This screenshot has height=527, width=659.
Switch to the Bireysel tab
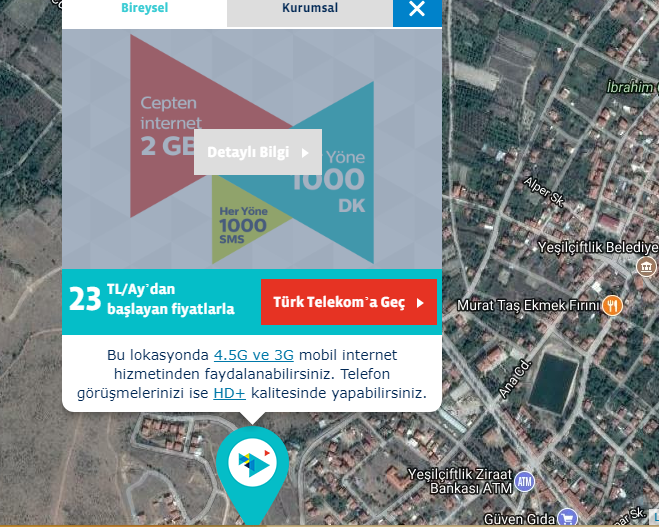[x=145, y=8]
